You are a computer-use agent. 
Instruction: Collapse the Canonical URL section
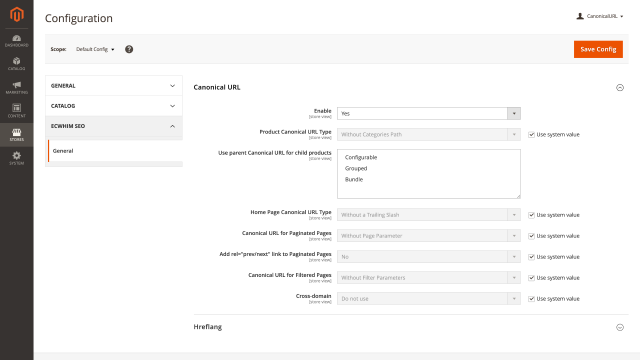620,87
